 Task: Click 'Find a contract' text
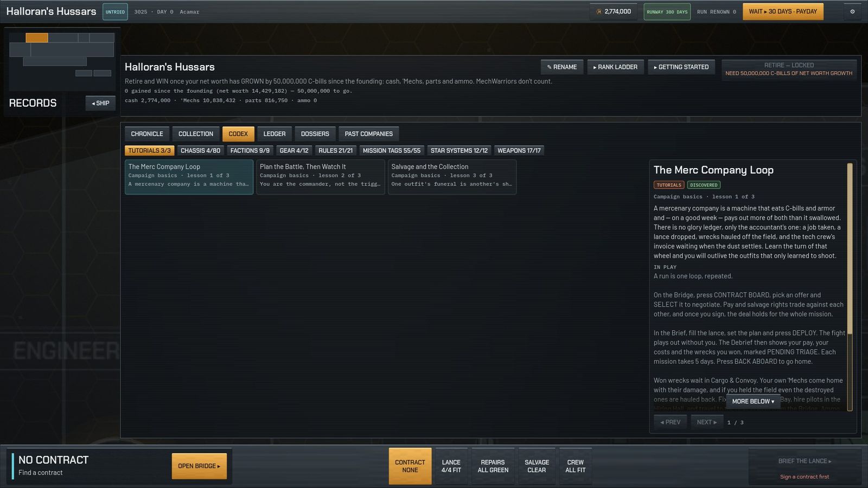(40, 473)
